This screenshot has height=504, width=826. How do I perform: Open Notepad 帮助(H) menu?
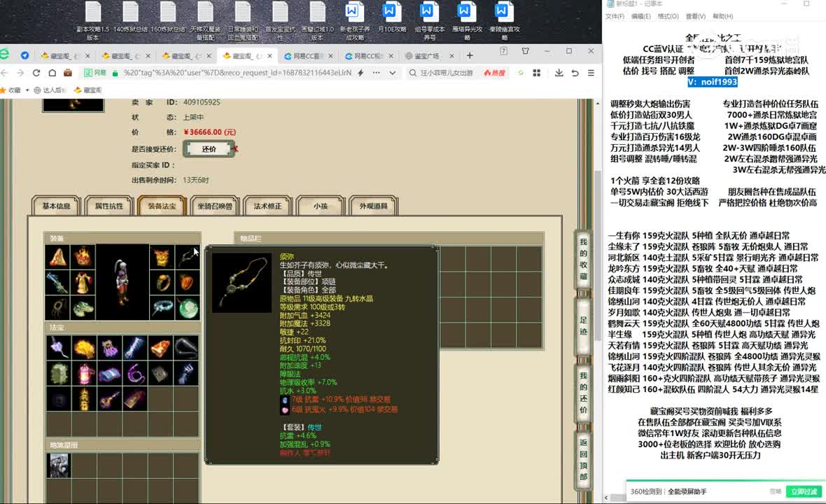coord(722,16)
